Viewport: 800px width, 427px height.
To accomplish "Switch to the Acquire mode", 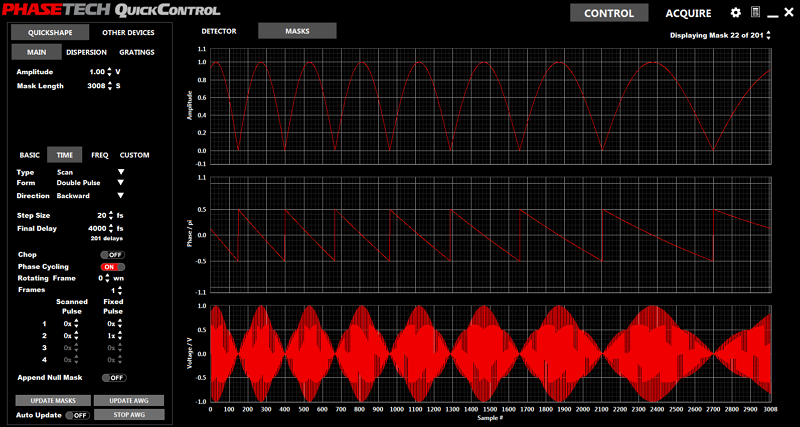I will click(x=689, y=14).
